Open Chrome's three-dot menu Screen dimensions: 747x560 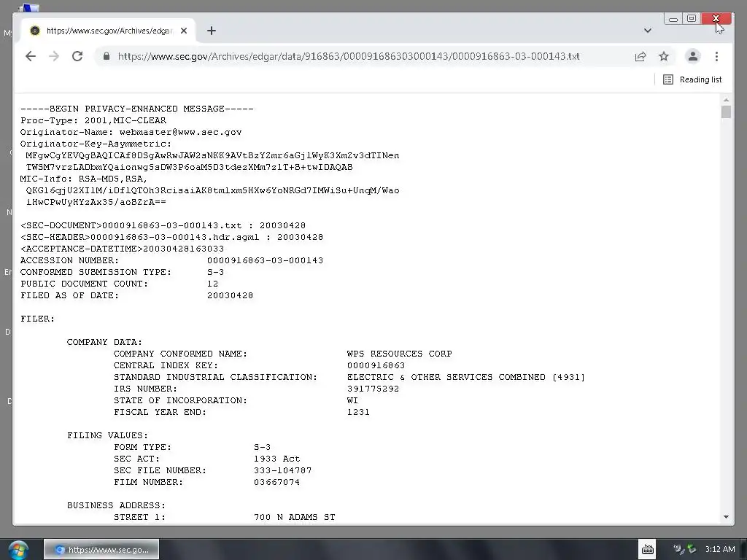tap(716, 56)
